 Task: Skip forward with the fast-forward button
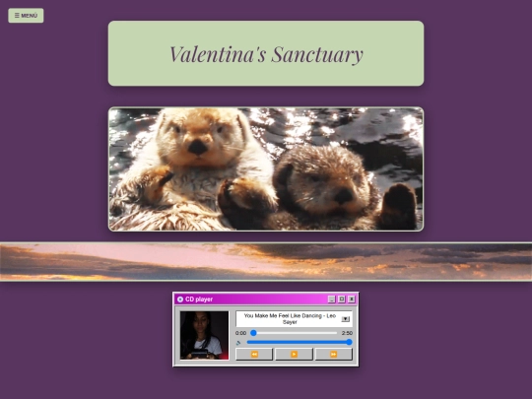tap(334, 355)
